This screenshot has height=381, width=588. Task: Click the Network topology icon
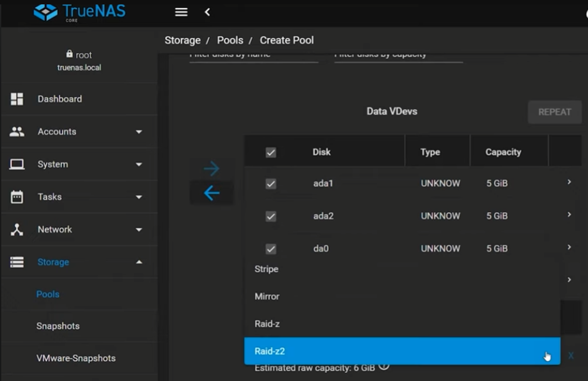[17, 230]
